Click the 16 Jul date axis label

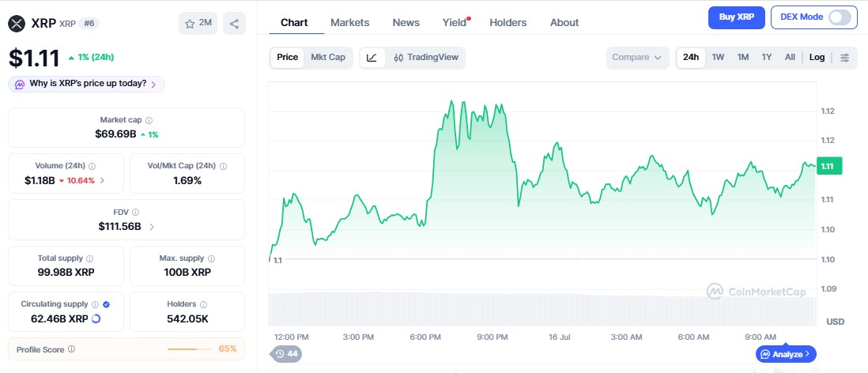pyautogui.click(x=559, y=337)
